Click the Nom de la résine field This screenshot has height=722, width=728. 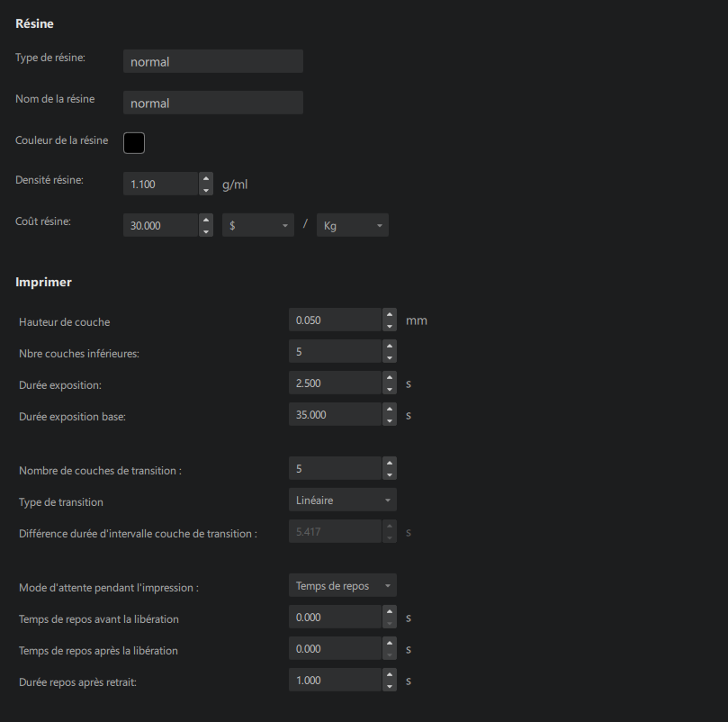point(212,103)
